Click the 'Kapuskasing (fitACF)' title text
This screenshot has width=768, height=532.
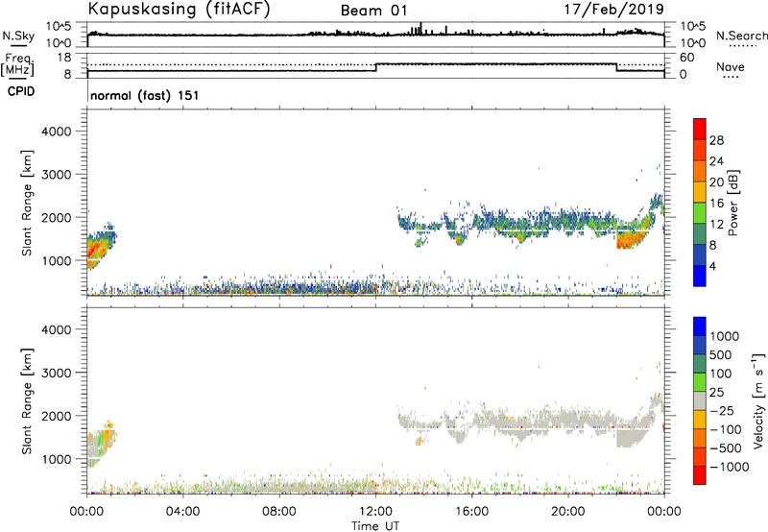point(180,9)
